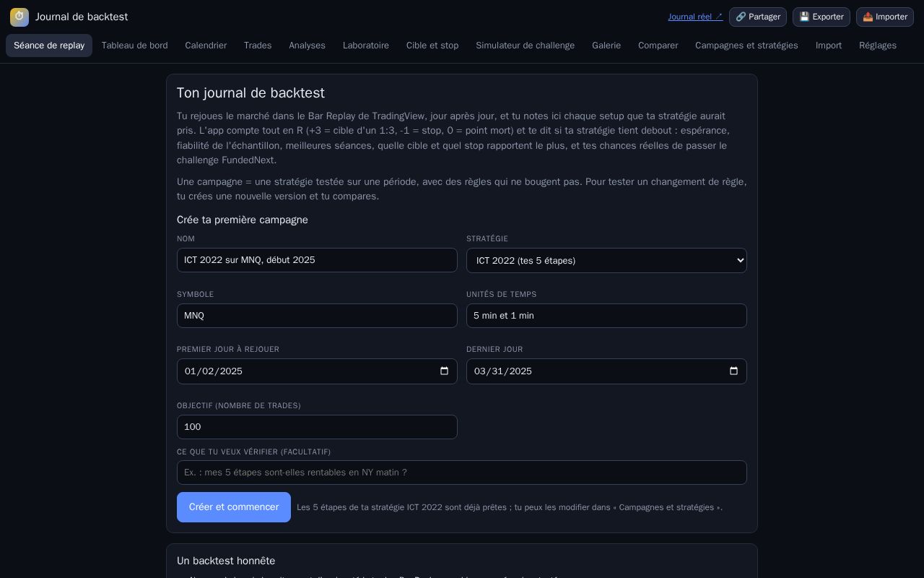
Task: Select the Analyses tab
Action: [x=307, y=46]
